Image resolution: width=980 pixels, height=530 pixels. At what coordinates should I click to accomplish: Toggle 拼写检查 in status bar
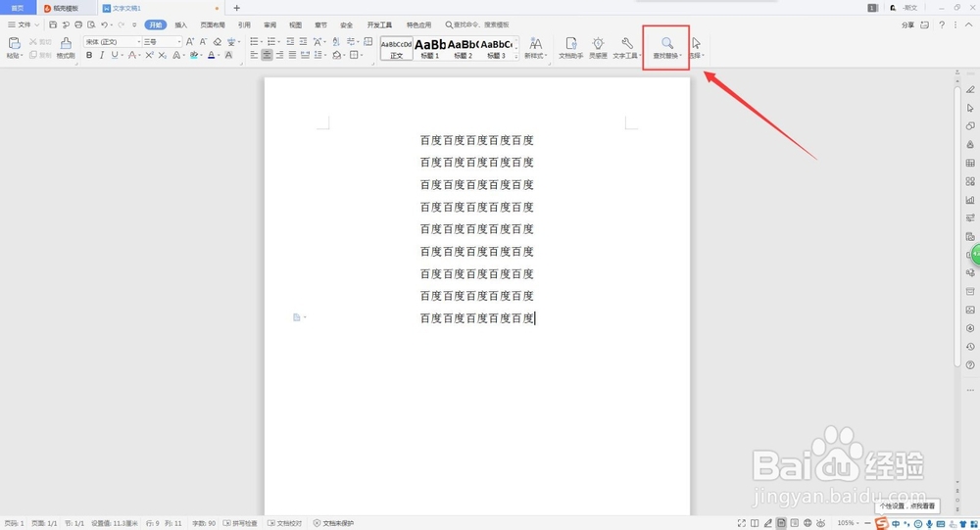coord(240,523)
